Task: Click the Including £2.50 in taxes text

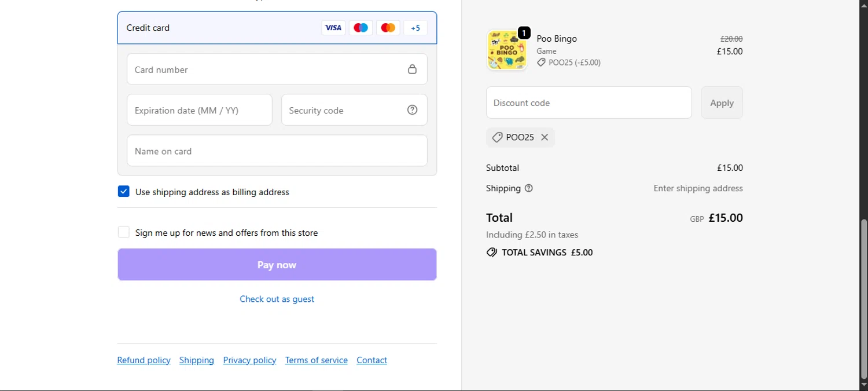Action: tap(532, 235)
